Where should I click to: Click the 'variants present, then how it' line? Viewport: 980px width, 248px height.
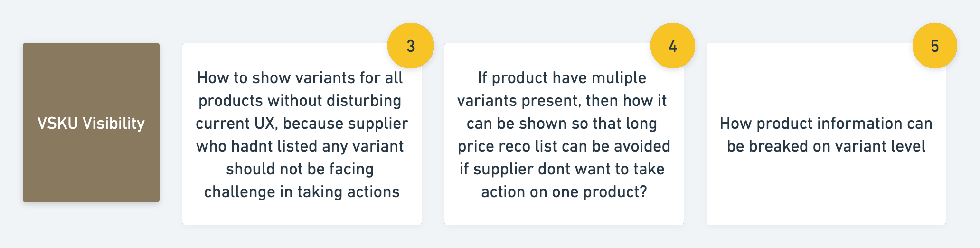pyautogui.click(x=562, y=101)
